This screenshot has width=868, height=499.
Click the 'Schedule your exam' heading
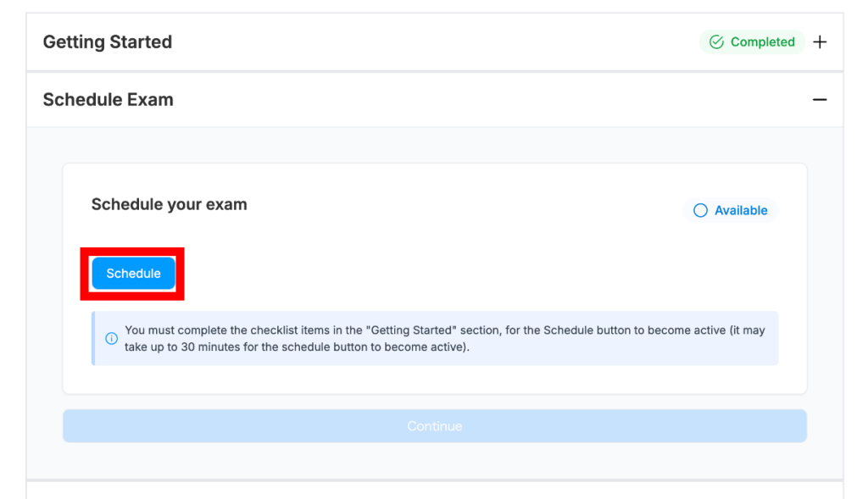[169, 204]
